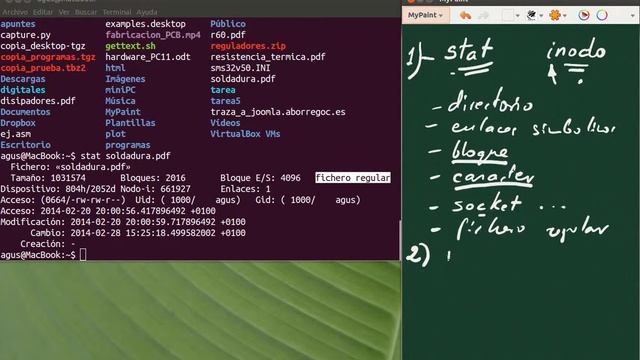Click the 'Bloques: 2016' value
Viewport: 640px width, 360px height.
pyautogui.click(x=153, y=178)
